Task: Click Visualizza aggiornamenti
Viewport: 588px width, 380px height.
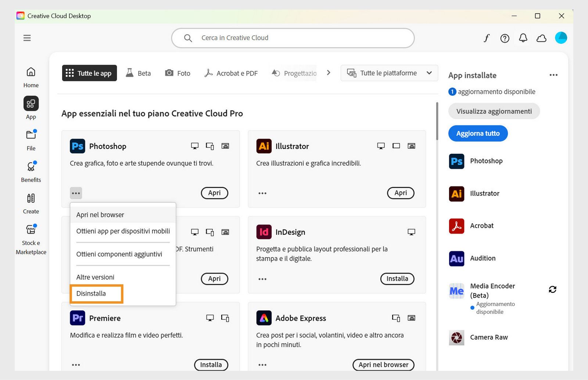Action: tap(494, 111)
